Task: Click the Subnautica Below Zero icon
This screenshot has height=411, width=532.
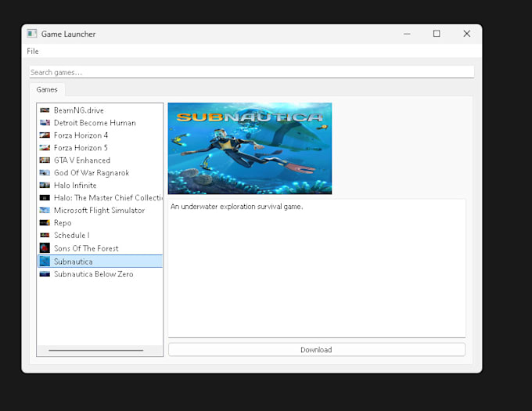Action: point(45,274)
